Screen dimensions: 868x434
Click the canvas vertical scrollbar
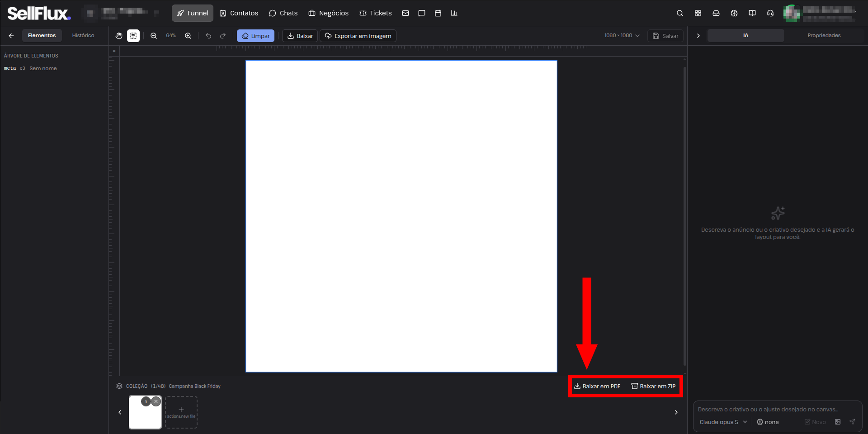click(x=685, y=216)
